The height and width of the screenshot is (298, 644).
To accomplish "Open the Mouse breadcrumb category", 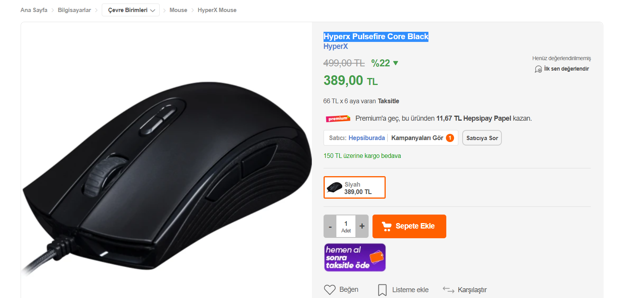I will [178, 10].
